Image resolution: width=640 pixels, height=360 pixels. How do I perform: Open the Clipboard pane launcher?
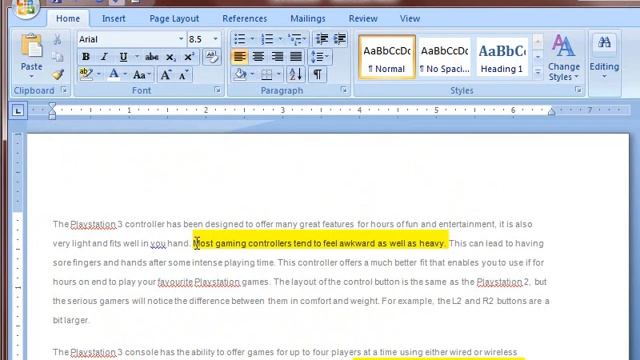tap(64, 90)
